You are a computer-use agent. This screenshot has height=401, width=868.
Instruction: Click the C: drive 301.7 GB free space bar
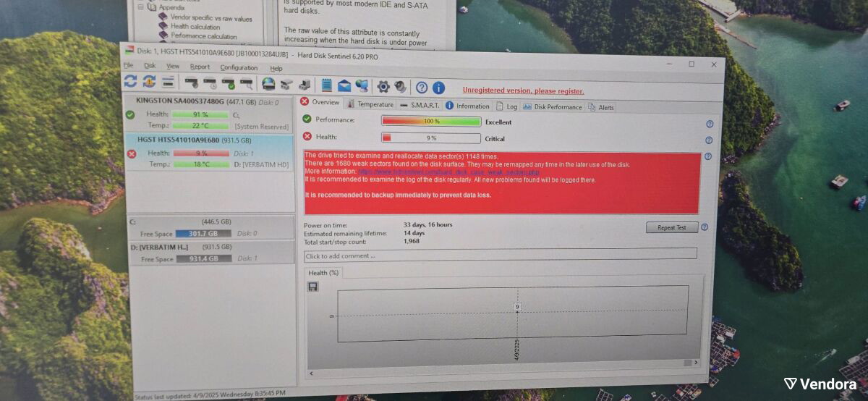203,234
